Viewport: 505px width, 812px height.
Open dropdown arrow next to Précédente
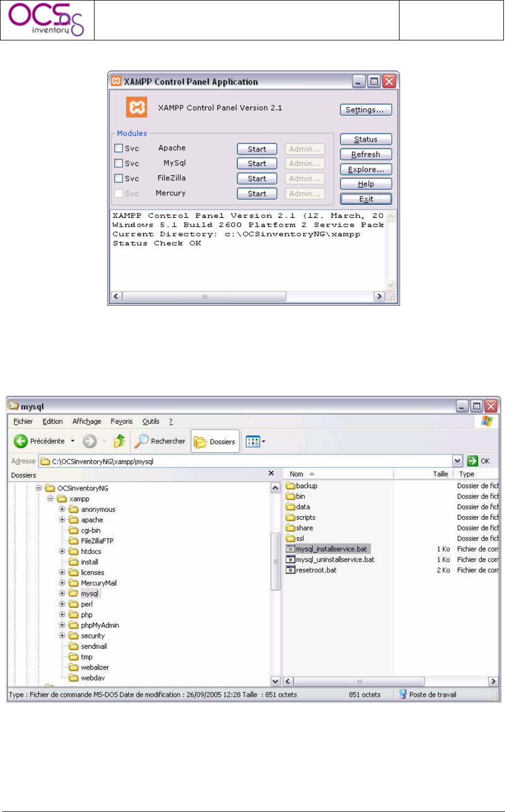73,441
